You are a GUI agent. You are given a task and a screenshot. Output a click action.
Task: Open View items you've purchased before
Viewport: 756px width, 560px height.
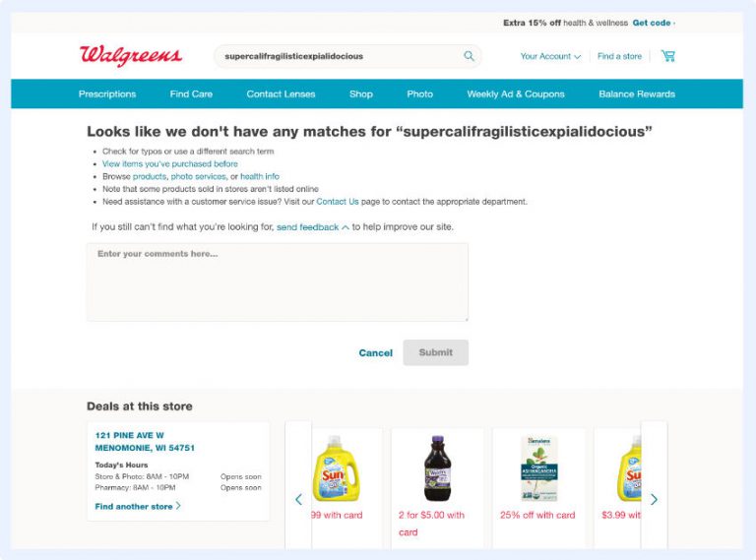[x=169, y=163]
